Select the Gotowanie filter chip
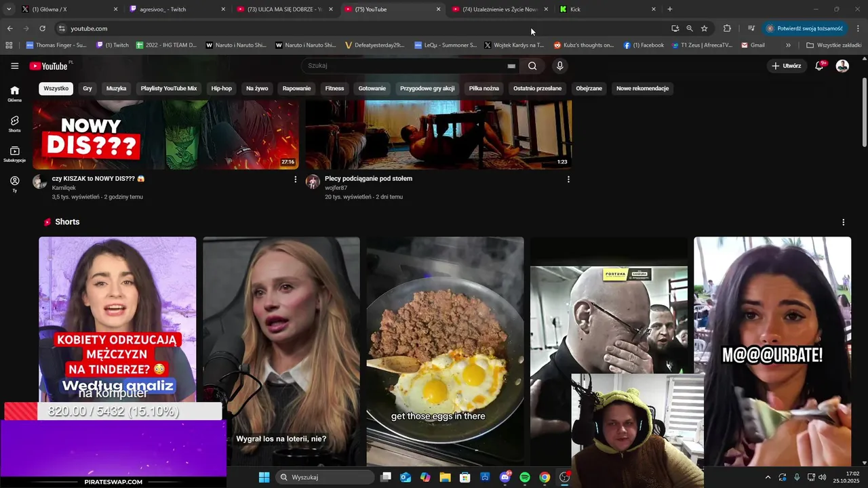The height and width of the screenshot is (488, 868). pyautogui.click(x=372, y=88)
